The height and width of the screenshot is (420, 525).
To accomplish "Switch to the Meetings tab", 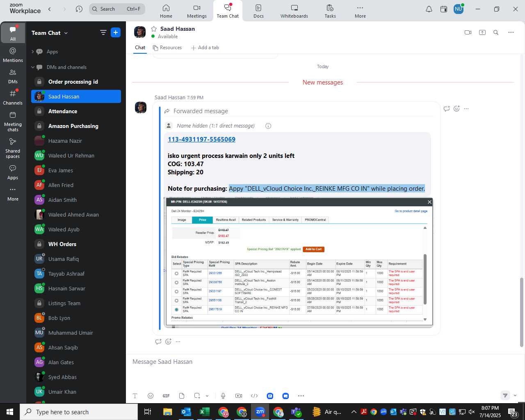I will (x=197, y=11).
